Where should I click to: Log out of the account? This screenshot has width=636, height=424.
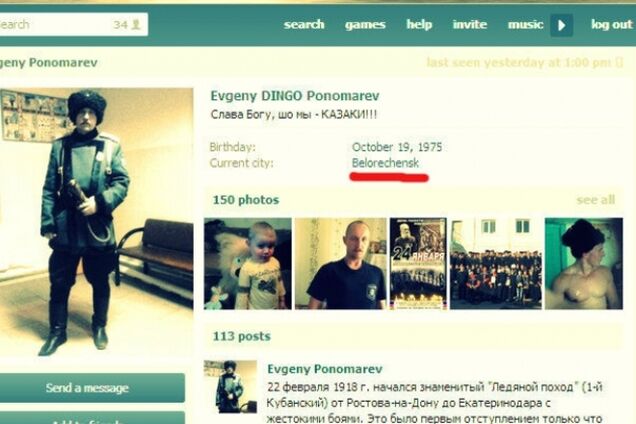pyautogui.click(x=612, y=24)
